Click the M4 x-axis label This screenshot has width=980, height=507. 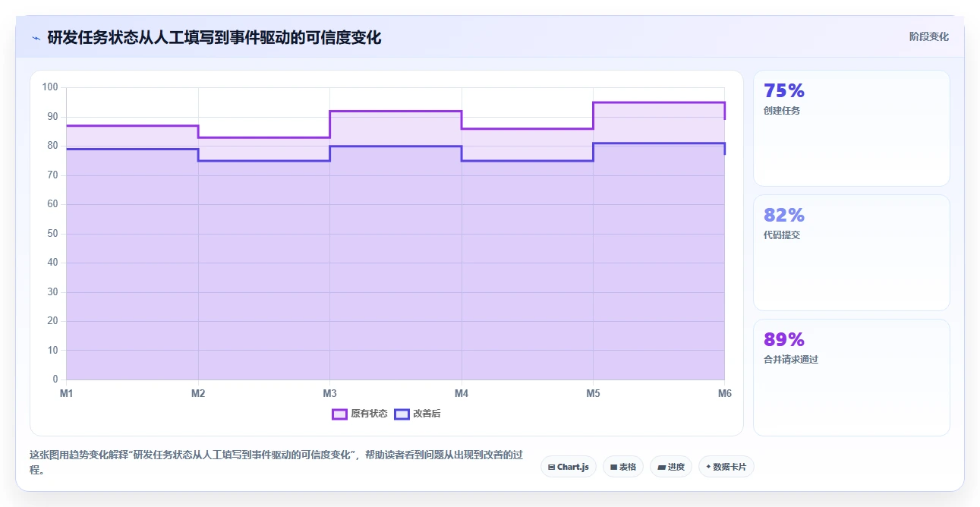[462, 393]
